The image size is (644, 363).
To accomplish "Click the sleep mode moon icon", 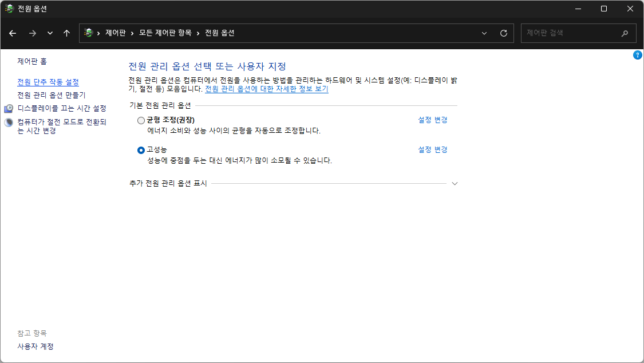I will [x=9, y=123].
